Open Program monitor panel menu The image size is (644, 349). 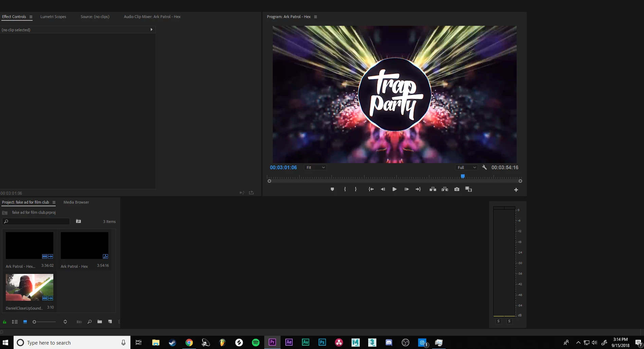coord(316,17)
